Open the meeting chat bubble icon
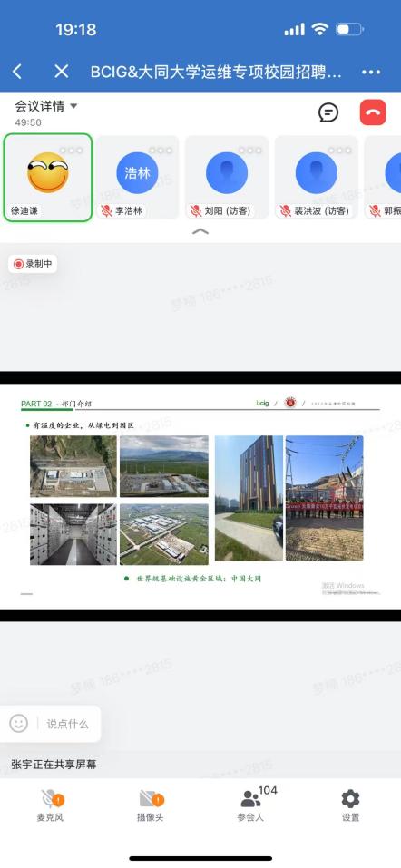This screenshot has height=868, width=401. coord(328,113)
